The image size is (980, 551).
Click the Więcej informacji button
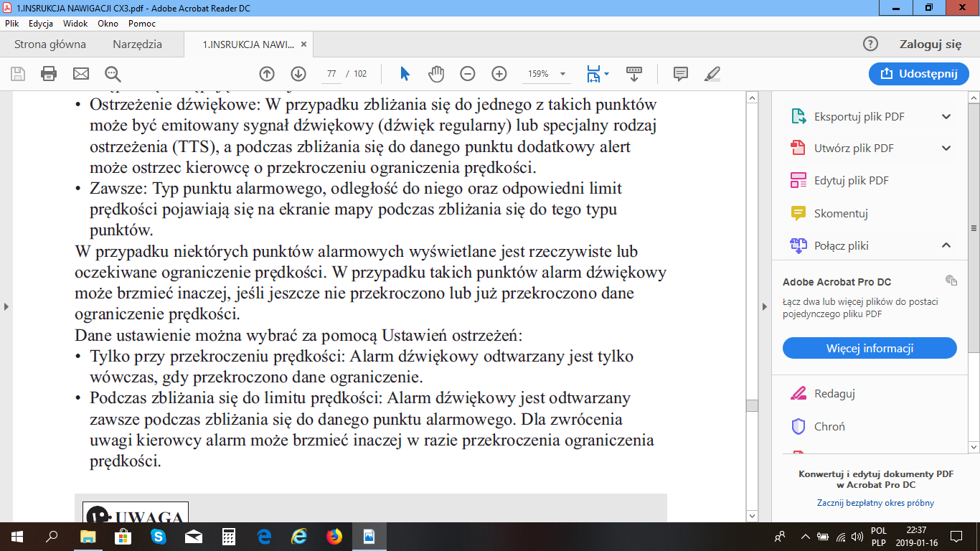point(870,349)
